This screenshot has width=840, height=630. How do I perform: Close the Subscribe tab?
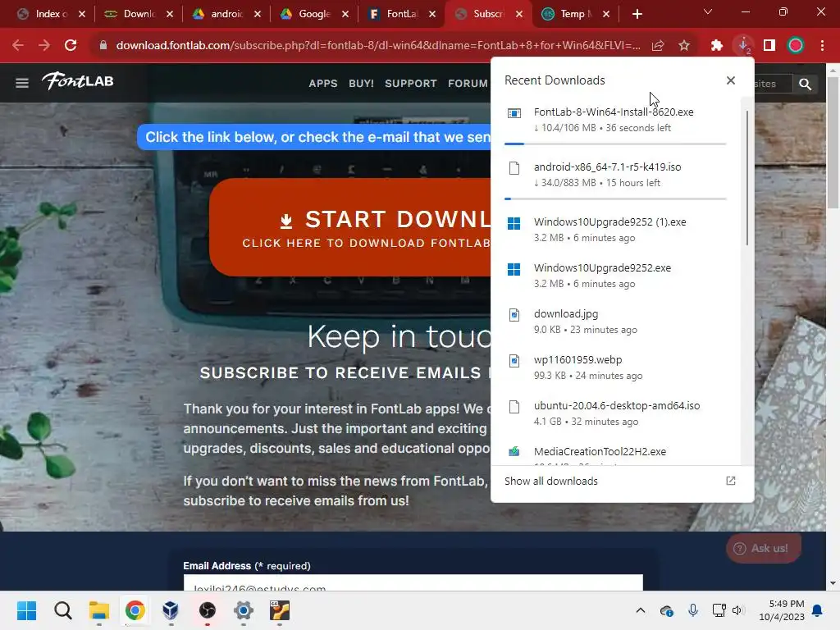(x=518, y=14)
